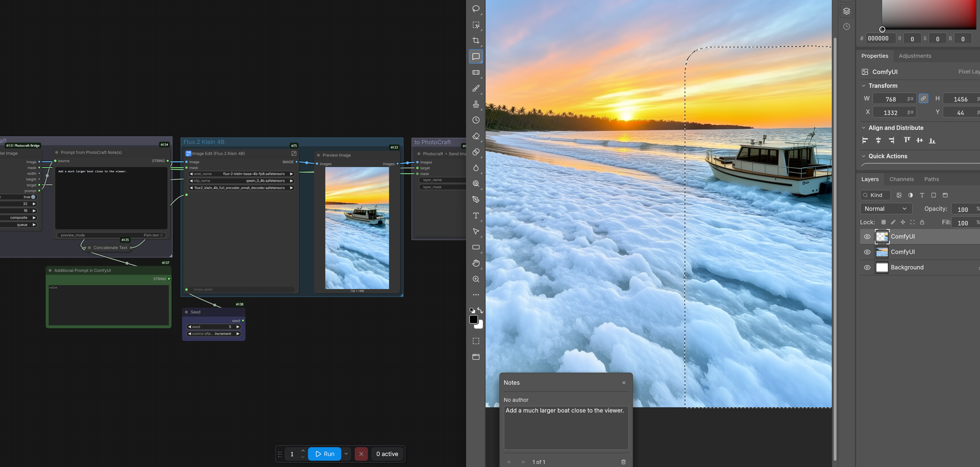Open control after generate increment selector
Screen dimensions: 980x467
(x=213, y=334)
